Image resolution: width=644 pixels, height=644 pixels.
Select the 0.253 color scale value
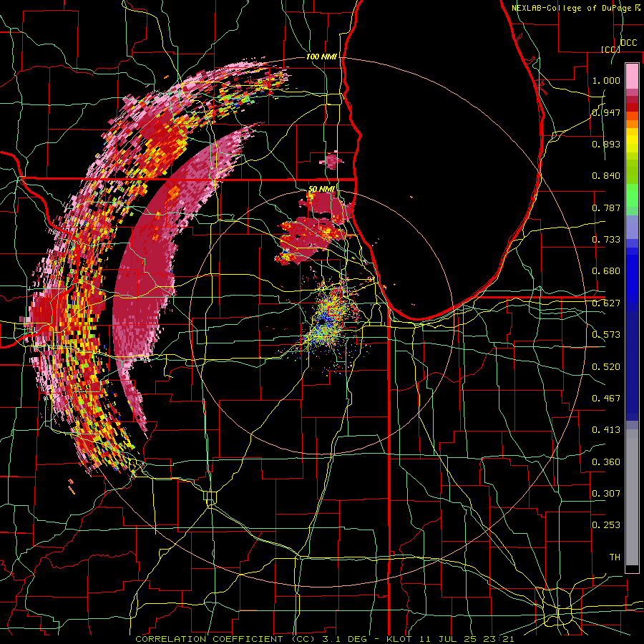point(606,525)
